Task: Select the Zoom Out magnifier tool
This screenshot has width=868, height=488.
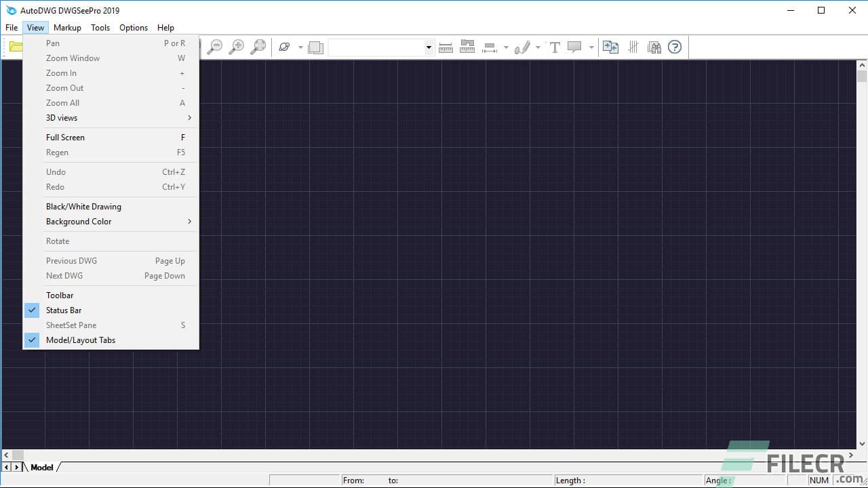Action: 215,47
